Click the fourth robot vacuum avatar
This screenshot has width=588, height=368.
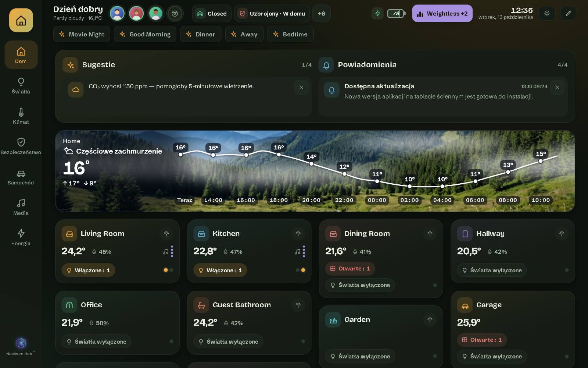tap(175, 14)
